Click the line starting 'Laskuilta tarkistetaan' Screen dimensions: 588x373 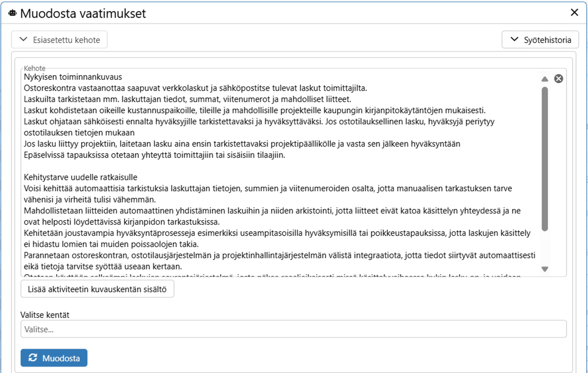[187, 99]
